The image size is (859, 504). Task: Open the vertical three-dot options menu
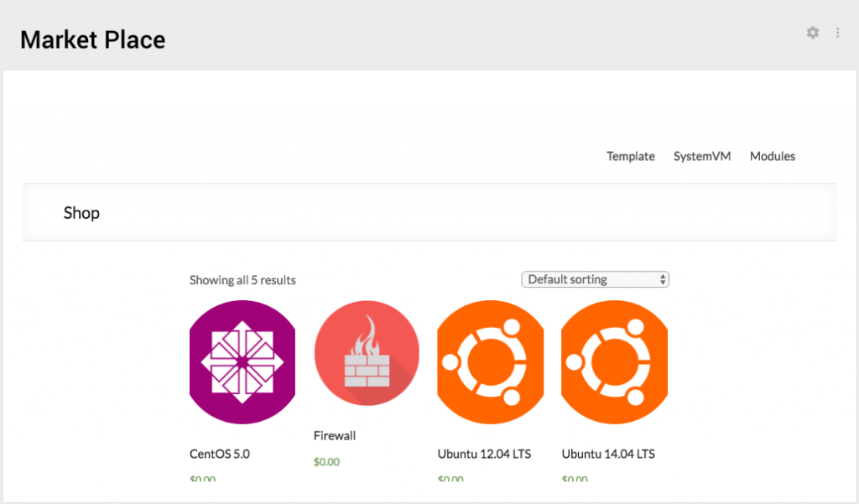(x=838, y=33)
